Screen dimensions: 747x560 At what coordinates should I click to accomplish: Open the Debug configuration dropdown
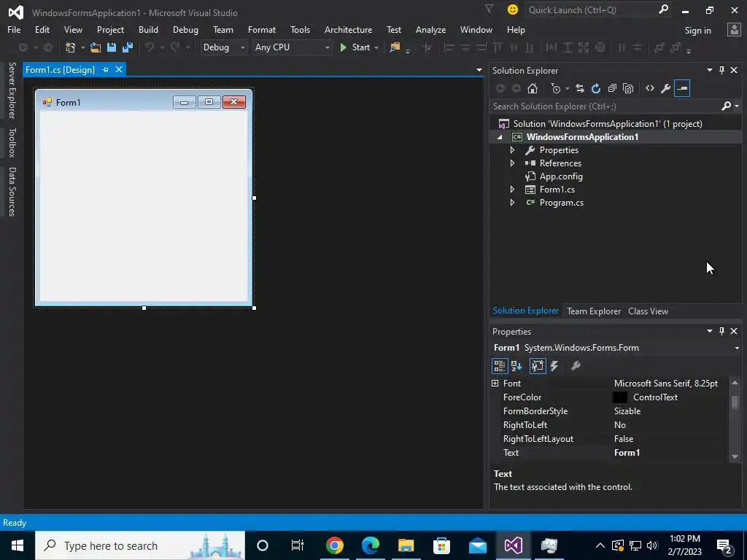(x=223, y=47)
